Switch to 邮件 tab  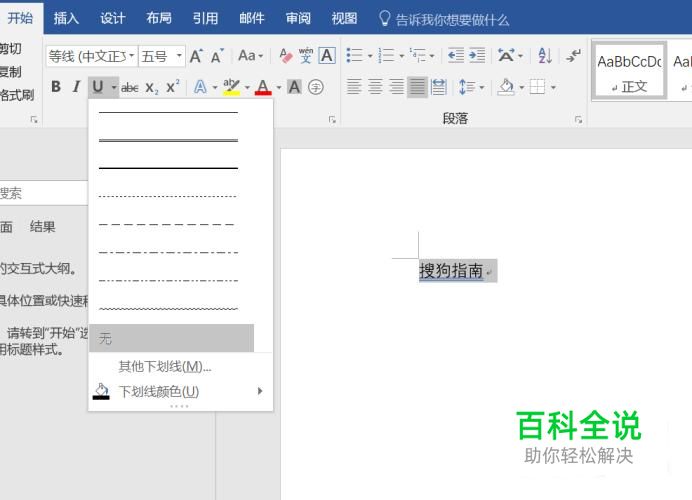252,18
